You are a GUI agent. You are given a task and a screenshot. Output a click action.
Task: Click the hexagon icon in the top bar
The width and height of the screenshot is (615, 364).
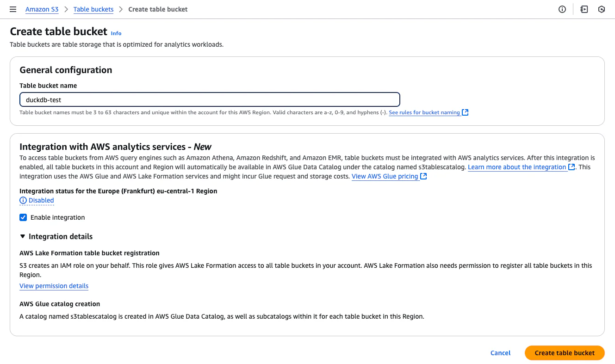(602, 9)
